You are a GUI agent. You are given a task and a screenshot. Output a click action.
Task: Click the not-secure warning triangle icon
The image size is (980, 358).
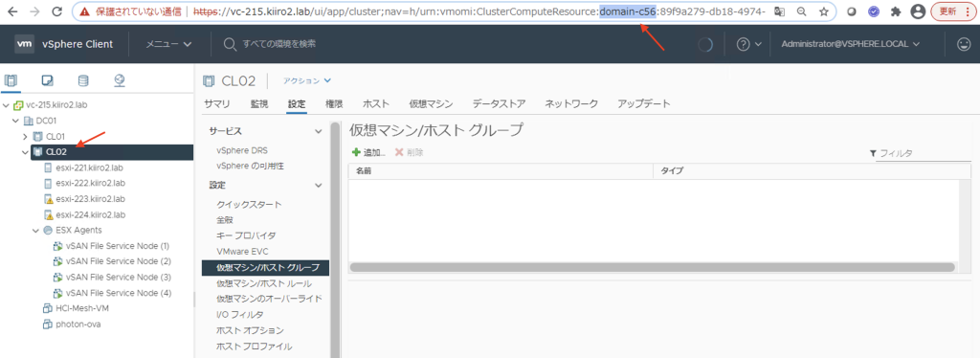click(85, 11)
